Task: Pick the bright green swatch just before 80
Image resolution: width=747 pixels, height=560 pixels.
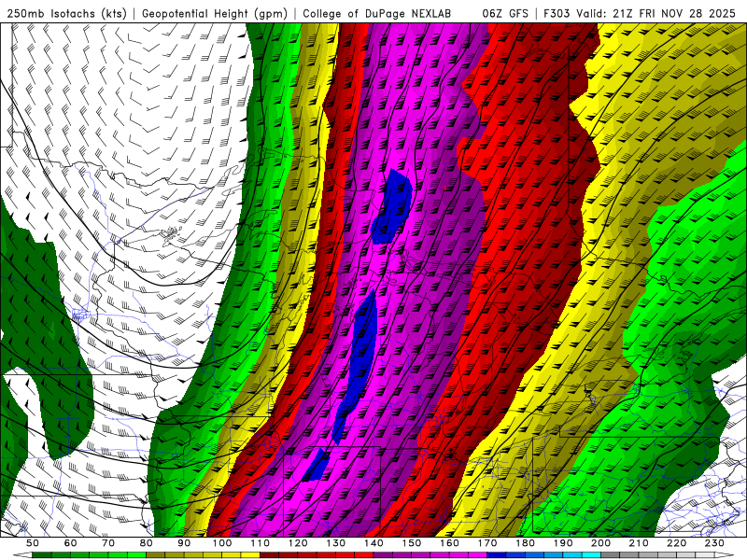Action: point(136,554)
